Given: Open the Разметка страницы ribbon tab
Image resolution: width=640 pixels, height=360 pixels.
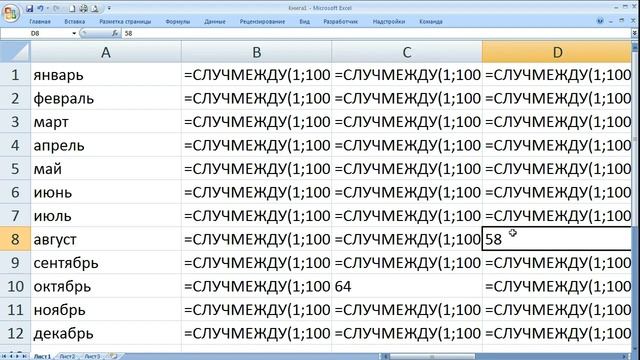Looking at the screenshot, I should click(x=125, y=22).
